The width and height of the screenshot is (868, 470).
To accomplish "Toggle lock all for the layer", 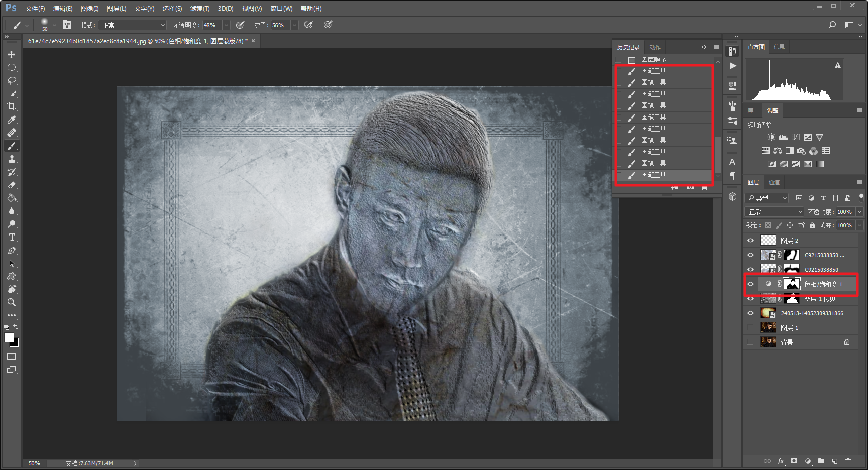I will pos(812,225).
